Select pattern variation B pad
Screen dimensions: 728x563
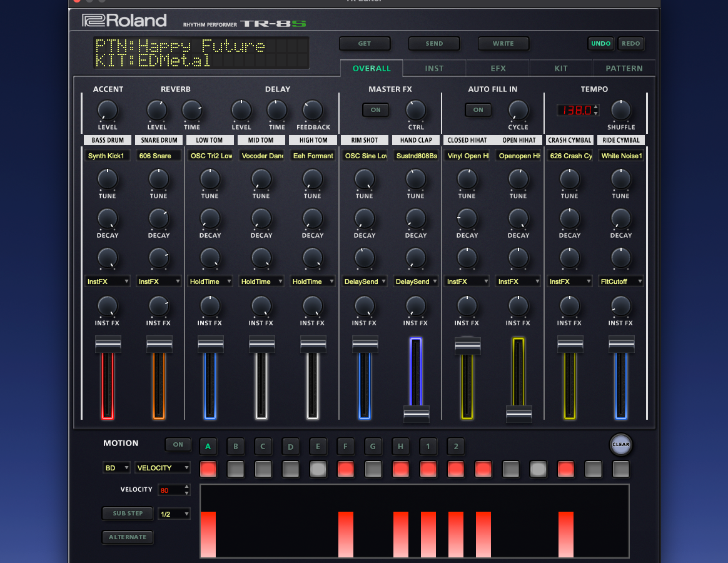click(236, 446)
